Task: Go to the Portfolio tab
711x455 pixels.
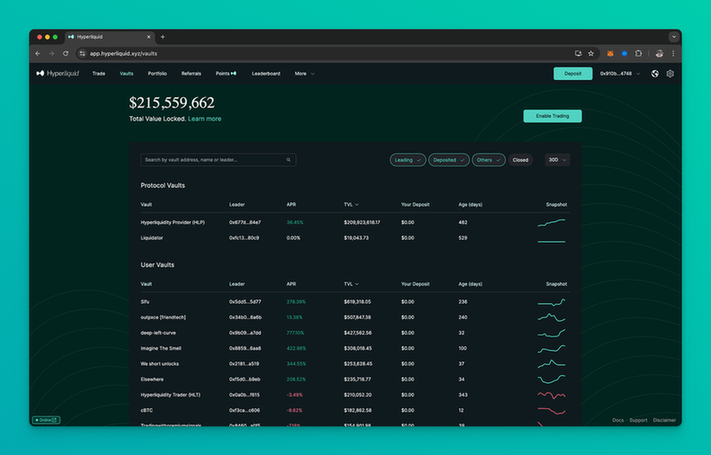Action: coord(157,73)
